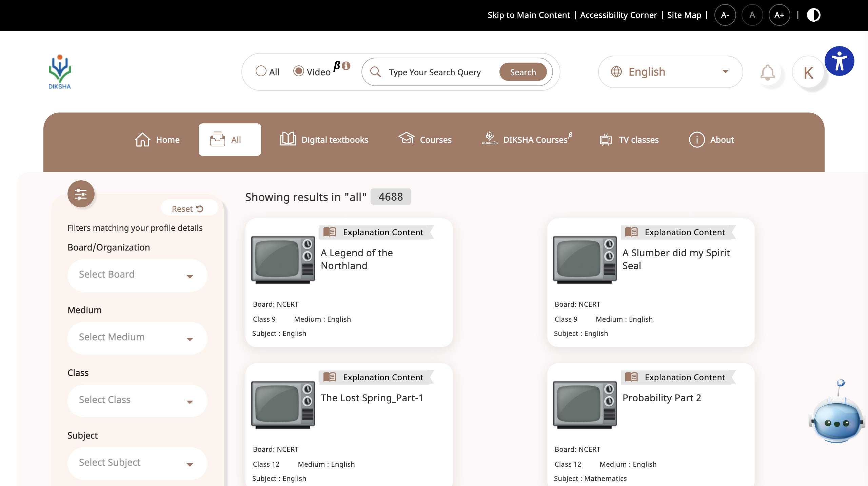868x486 pixels.
Task: Click the blue accessibility icon
Action: [840, 60]
